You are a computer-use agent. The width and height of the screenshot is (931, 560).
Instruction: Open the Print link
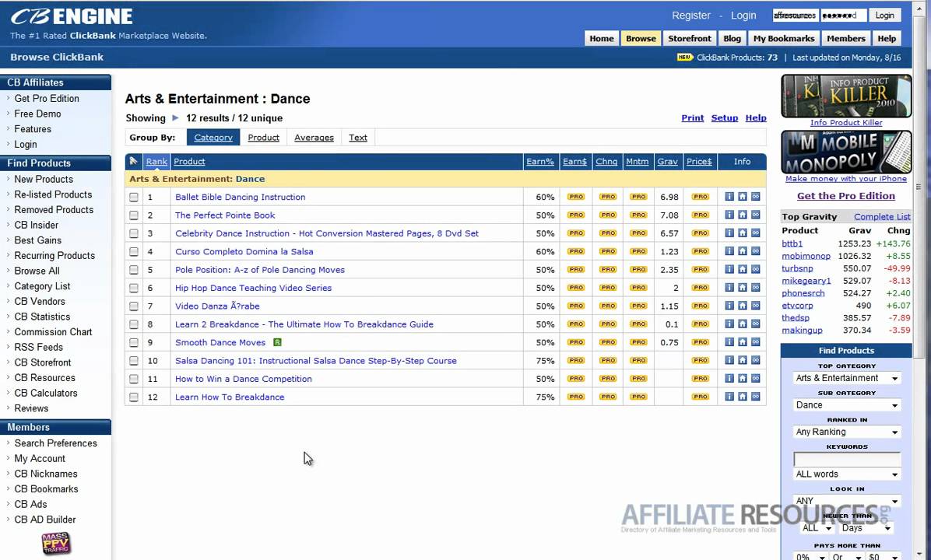point(692,118)
